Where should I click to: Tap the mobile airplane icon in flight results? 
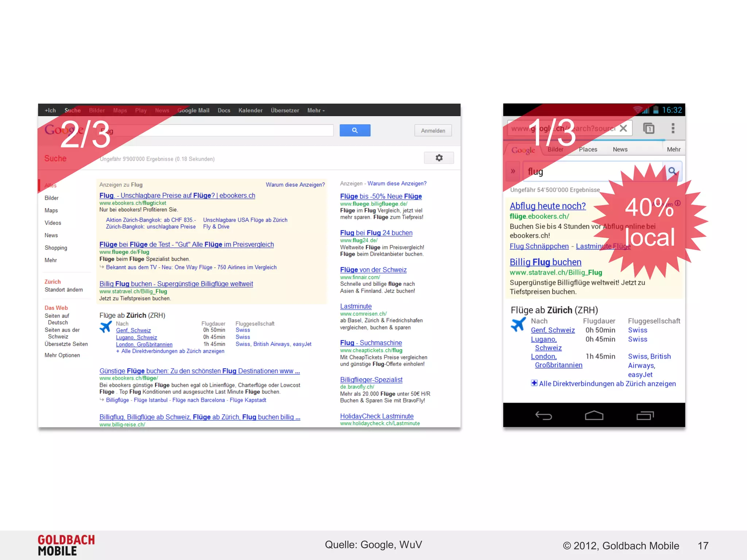click(518, 324)
